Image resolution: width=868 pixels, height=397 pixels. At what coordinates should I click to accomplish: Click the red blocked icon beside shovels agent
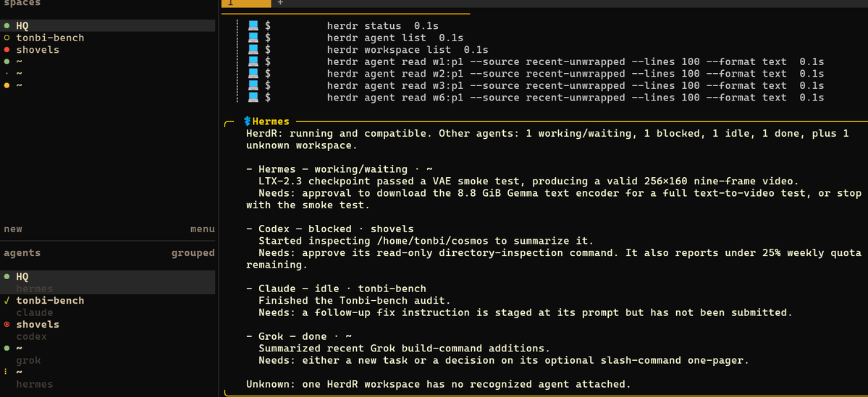click(x=7, y=325)
